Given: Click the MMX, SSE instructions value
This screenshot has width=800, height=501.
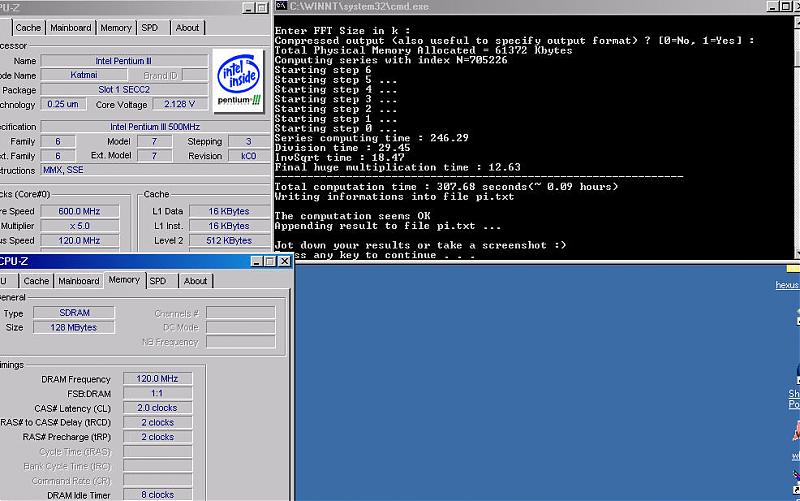Looking at the screenshot, I should (x=155, y=170).
